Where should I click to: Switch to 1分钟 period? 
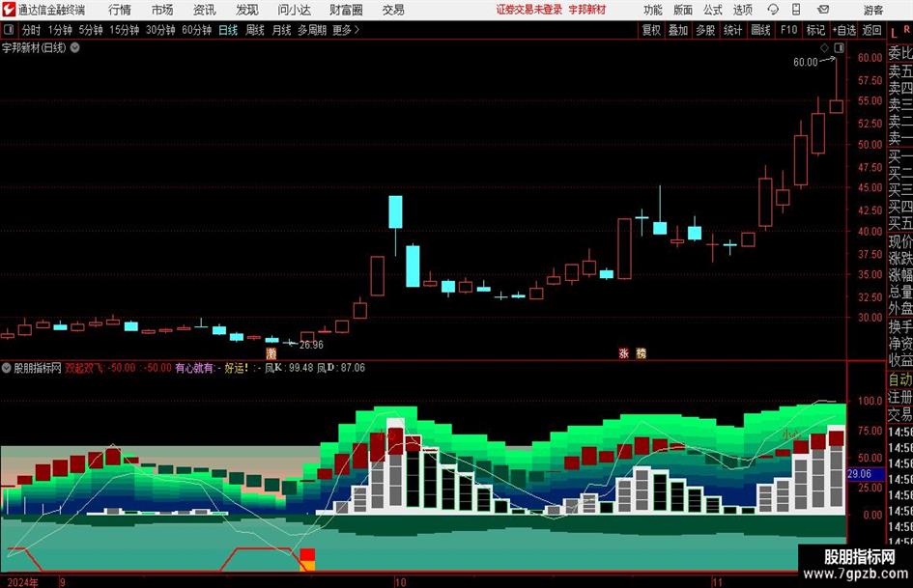point(60,30)
